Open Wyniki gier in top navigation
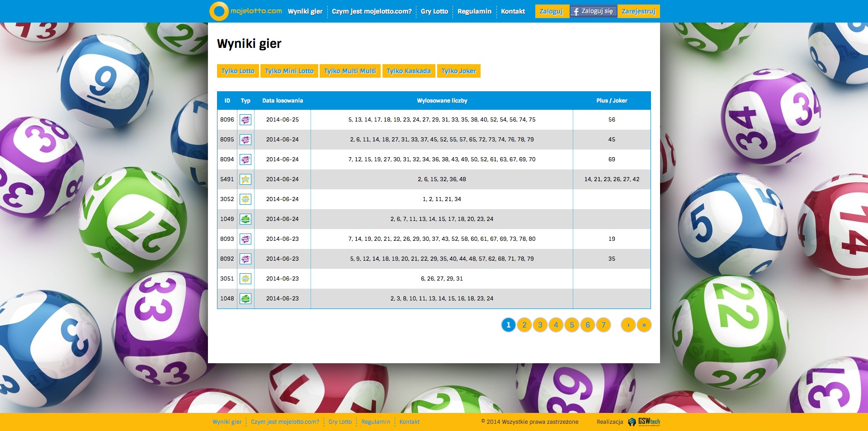Image resolution: width=868 pixels, height=431 pixels. pyautogui.click(x=305, y=11)
